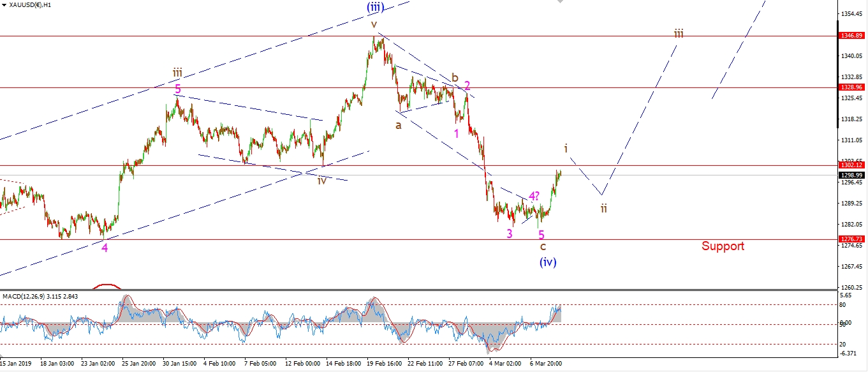This screenshot has height=372, width=868.
Task: Select the red Support text label
Action: pos(723,246)
